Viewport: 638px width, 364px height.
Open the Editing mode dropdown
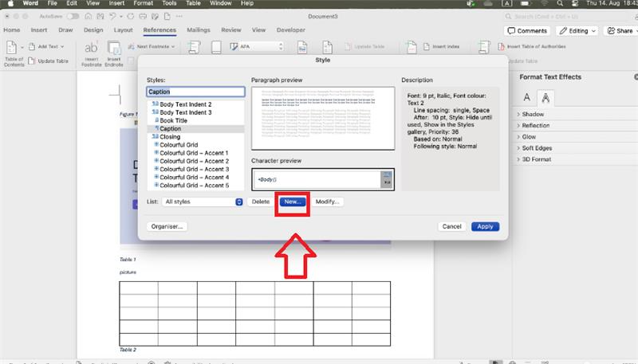point(577,31)
